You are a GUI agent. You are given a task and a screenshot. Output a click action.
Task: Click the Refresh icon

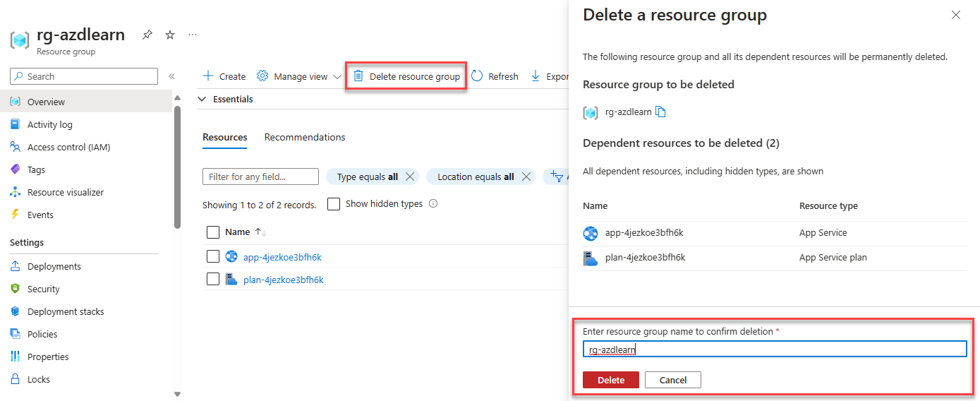477,76
